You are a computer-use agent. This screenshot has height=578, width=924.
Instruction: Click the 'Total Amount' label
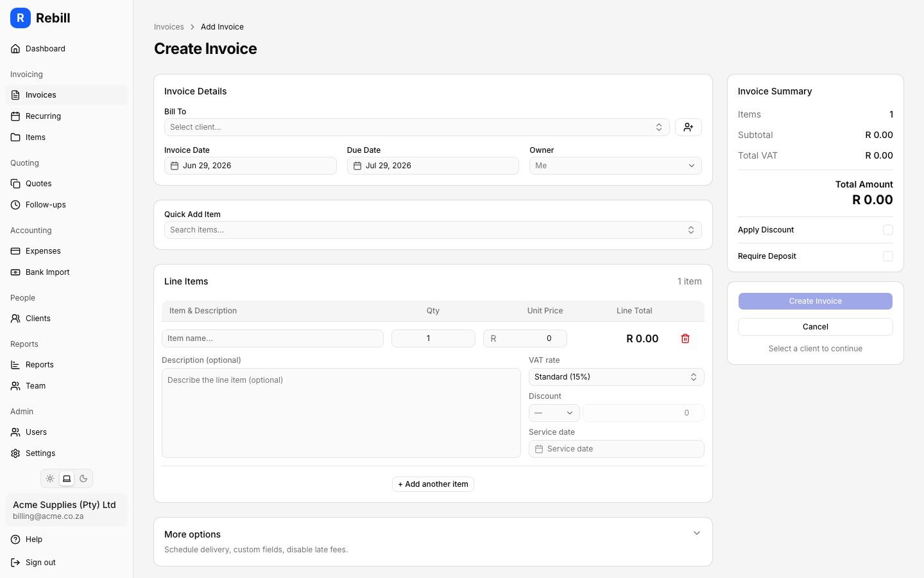(x=864, y=184)
